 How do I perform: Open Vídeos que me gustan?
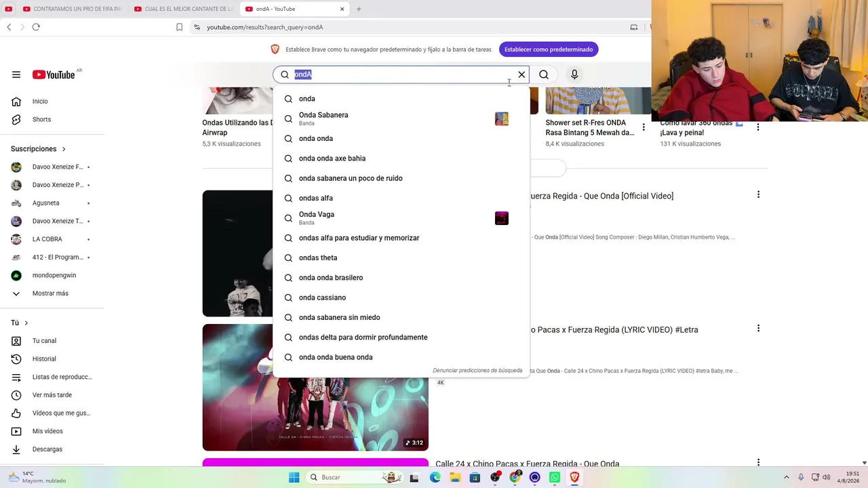[x=52, y=413]
